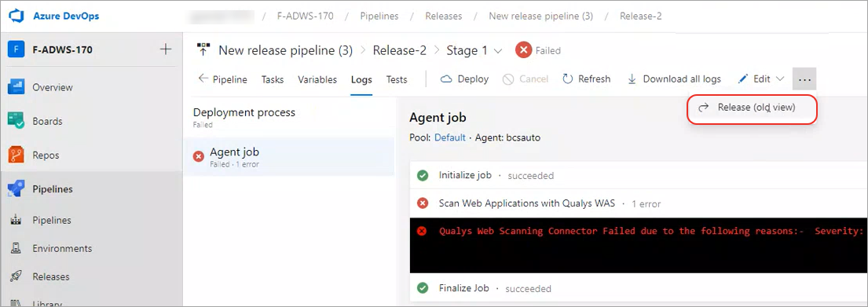Click green success icon beside Initialize job
Image resolution: width=868 pixels, height=307 pixels.
(423, 175)
